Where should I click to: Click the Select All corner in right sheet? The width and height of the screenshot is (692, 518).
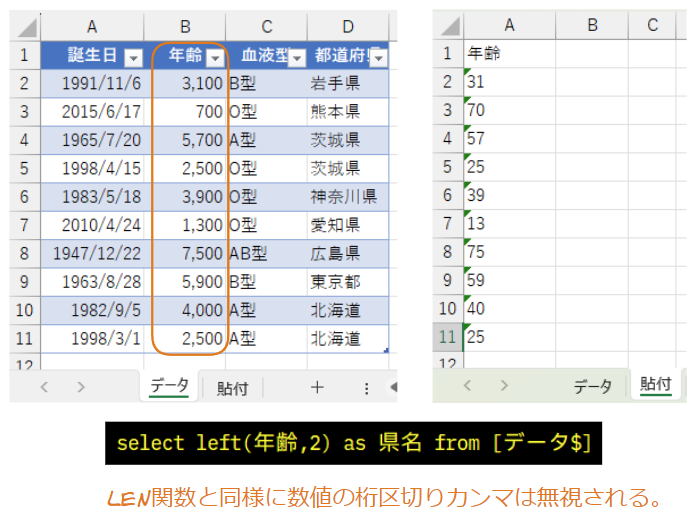click(449, 26)
